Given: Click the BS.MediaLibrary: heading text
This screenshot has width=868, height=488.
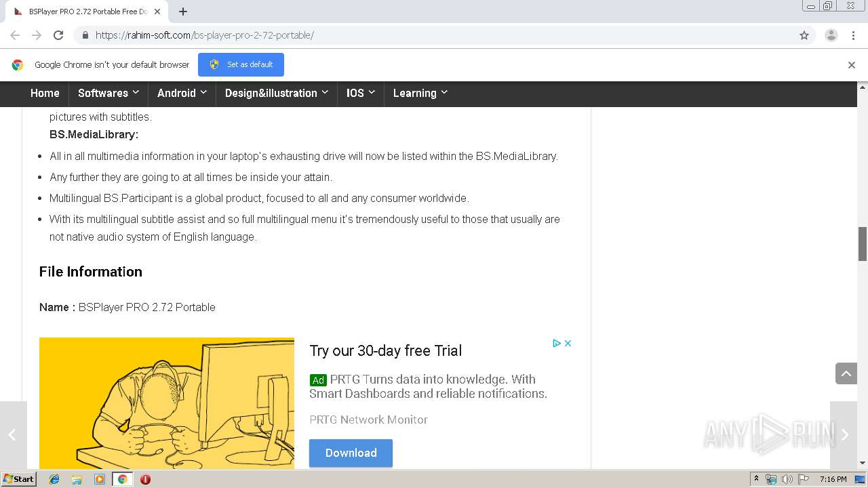Looking at the screenshot, I should [94, 134].
